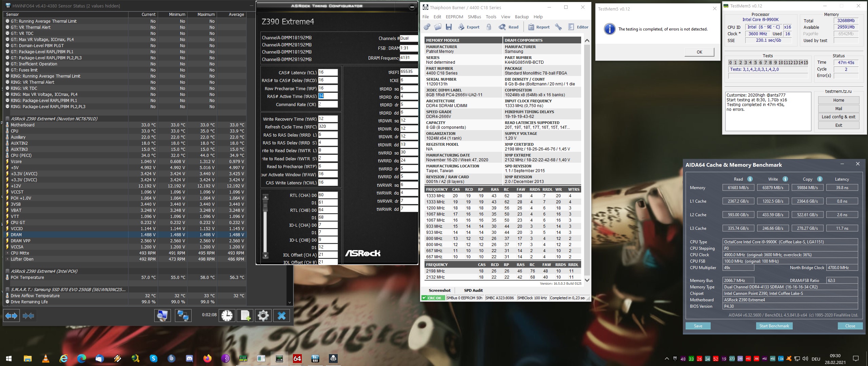
Task: Open HWiNFO remote network computers icon
Action: click(x=183, y=316)
